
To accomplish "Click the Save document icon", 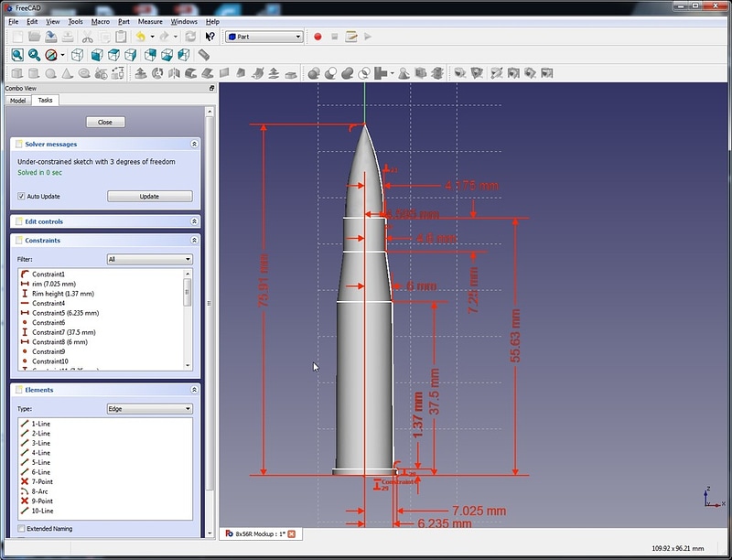I will click(x=51, y=37).
